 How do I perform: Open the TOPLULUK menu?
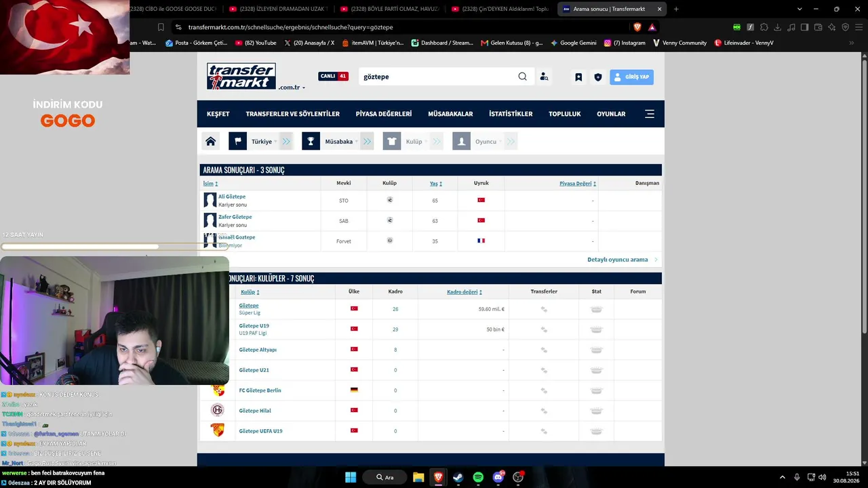point(565,114)
